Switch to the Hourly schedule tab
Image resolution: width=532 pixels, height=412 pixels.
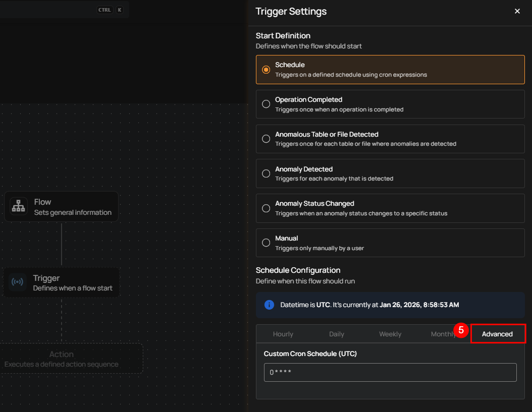coord(283,334)
